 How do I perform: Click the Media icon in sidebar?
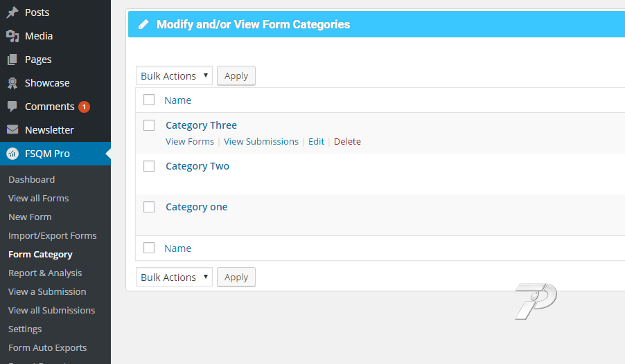(x=12, y=36)
